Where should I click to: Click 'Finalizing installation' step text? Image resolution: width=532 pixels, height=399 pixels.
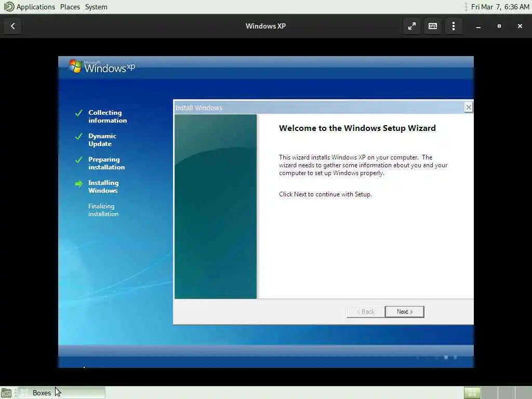coord(103,210)
